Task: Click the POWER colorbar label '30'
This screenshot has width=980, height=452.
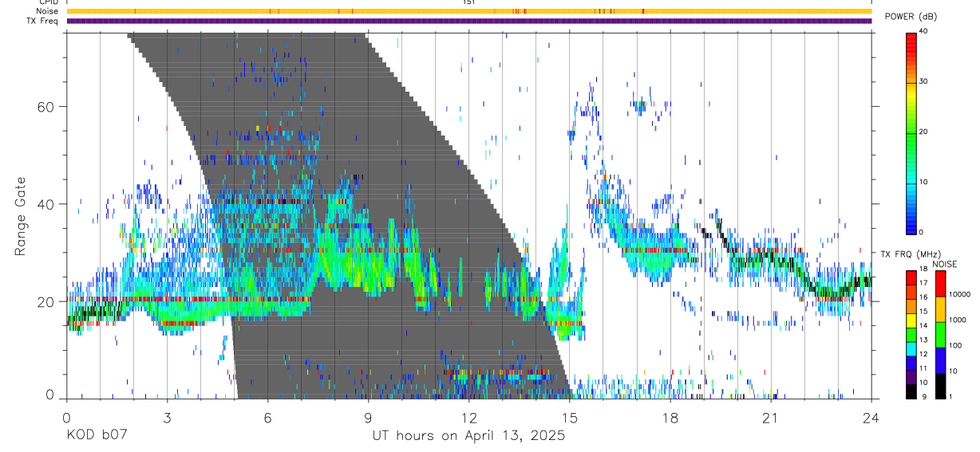Action: 924,82
